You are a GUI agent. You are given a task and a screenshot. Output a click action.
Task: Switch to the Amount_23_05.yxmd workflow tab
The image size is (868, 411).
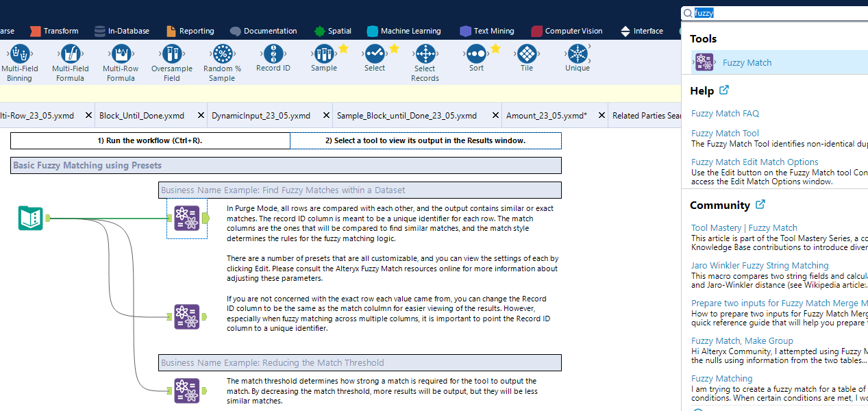tap(548, 115)
